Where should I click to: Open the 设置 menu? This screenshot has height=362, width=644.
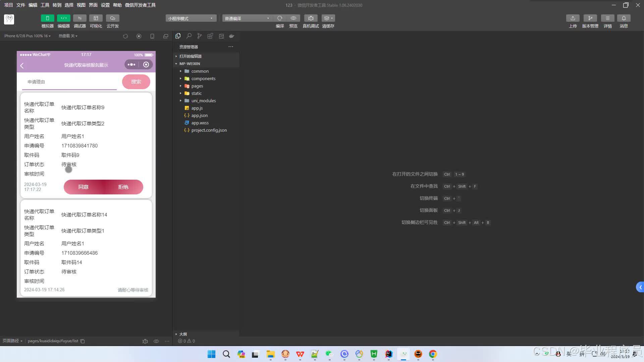point(105,5)
